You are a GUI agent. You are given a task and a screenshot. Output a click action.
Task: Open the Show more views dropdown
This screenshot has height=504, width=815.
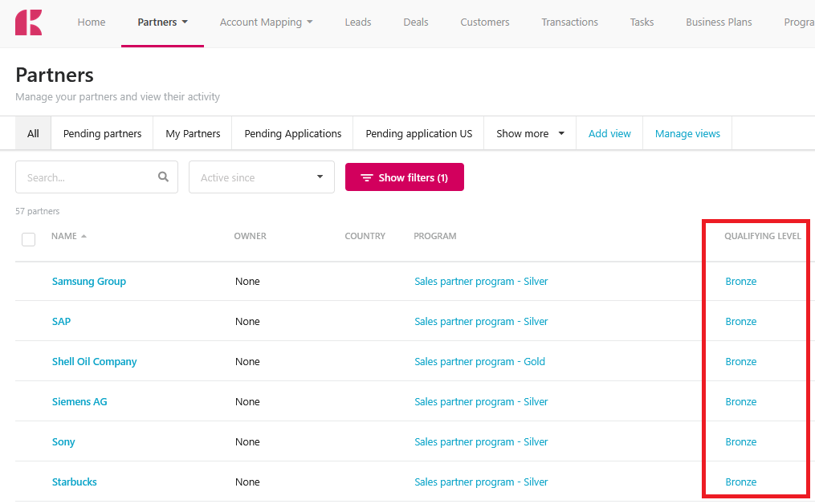[x=530, y=133]
